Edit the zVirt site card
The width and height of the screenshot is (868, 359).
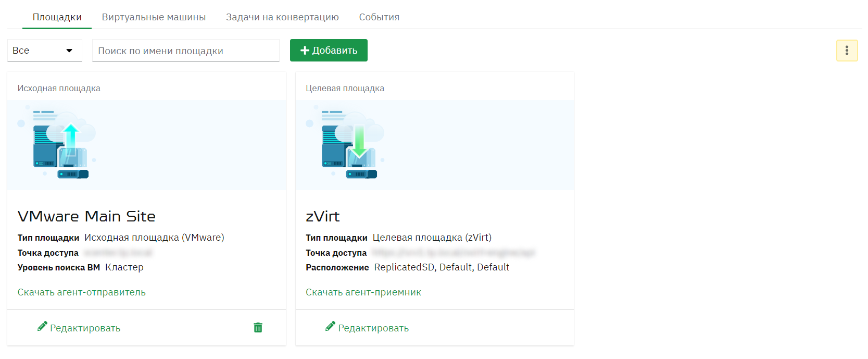pyautogui.click(x=367, y=328)
